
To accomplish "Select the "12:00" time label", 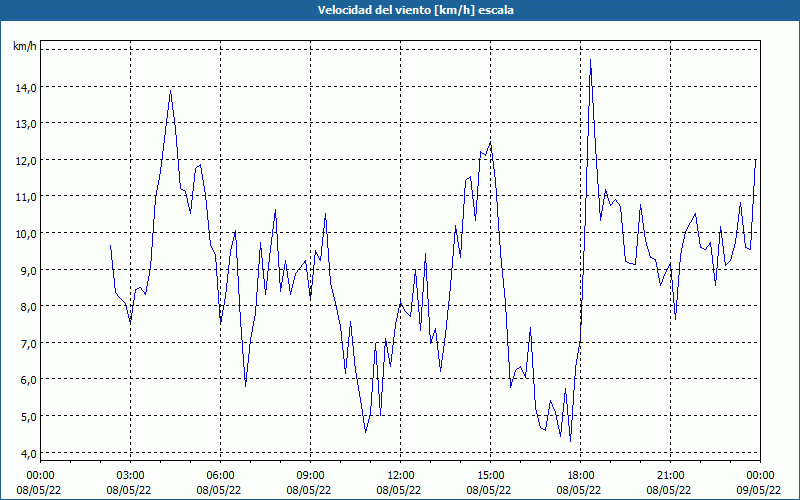I will click(401, 476).
